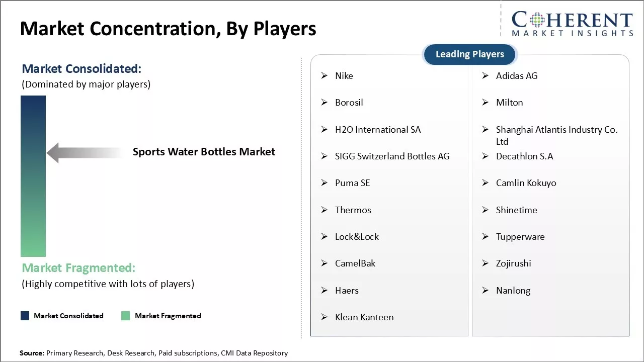Click the Market Concentration, By Players title
This screenshot has width=644, height=362.
point(168,29)
